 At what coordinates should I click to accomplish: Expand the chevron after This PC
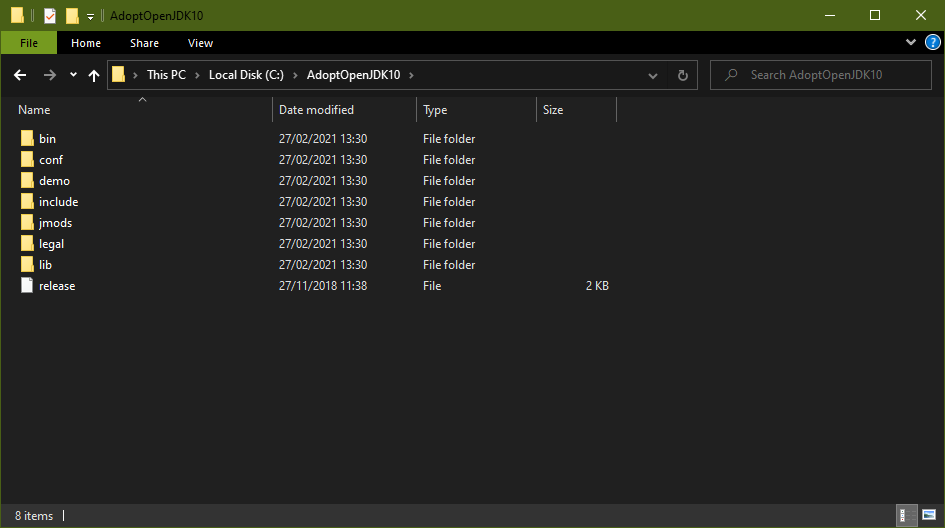tap(197, 75)
